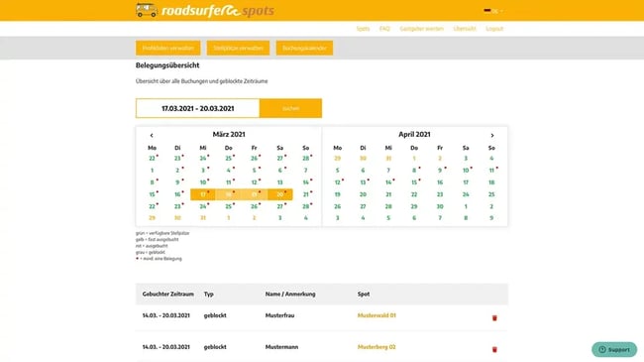Delete the Musterfrau booking via trash icon
The width and height of the screenshot is (644, 362).
point(494,318)
